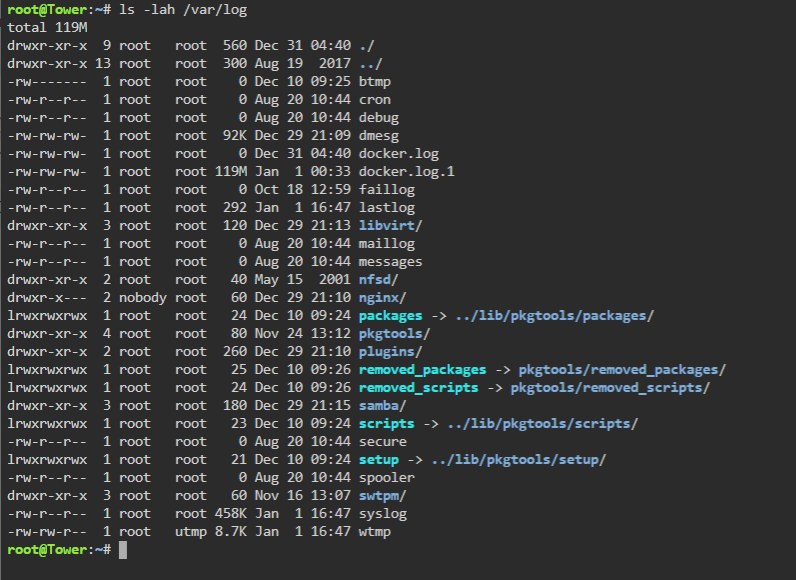Click the 'dmesg' file name
796x580 pixels.
pyautogui.click(x=379, y=135)
